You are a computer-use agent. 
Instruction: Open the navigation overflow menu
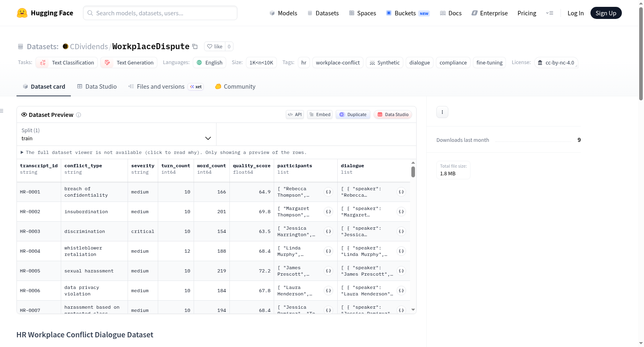[x=549, y=13]
